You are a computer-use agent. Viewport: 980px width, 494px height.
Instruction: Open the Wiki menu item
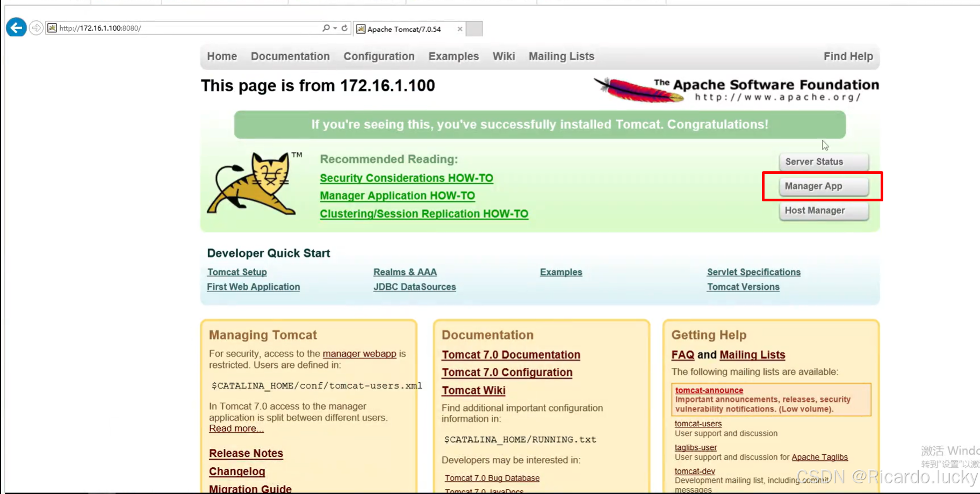click(x=503, y=56)
